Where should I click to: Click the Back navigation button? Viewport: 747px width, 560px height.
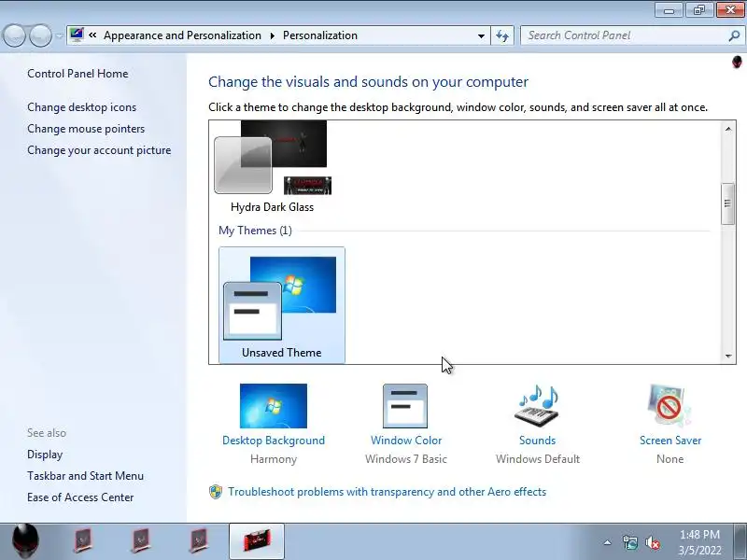[14, 35]
